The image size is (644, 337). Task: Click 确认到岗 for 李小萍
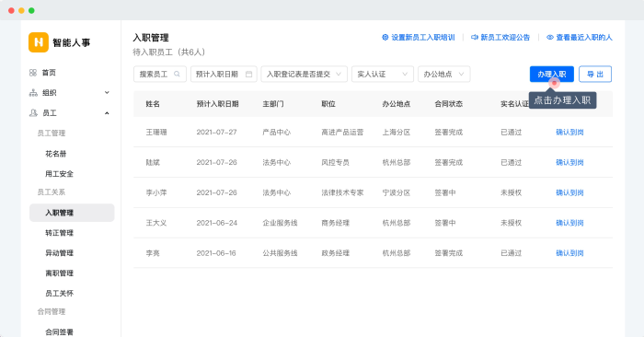point(569,192)
